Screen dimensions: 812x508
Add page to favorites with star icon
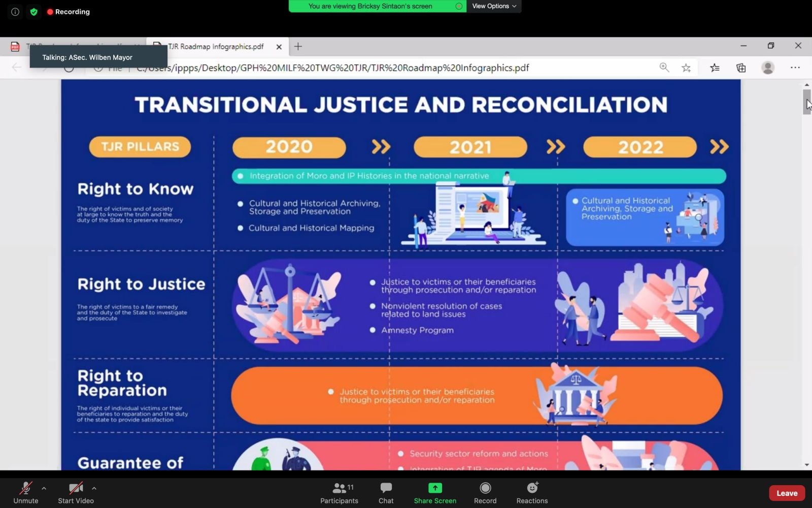coord(686,68)
